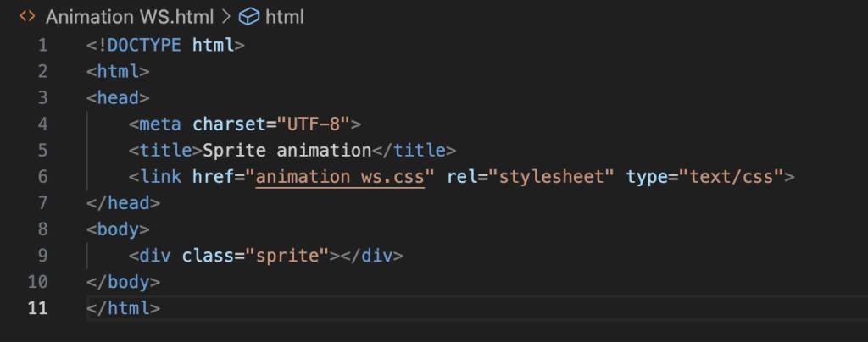Click line number 8 in gutter
Screen dimensions: 868x342
click(42, 229)
